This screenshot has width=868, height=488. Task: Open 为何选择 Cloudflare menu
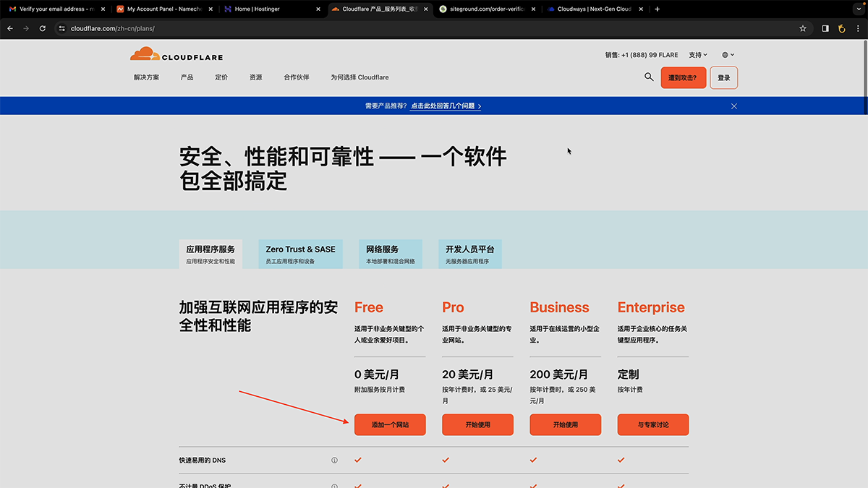pyautogui.click(x=359, y=77)
